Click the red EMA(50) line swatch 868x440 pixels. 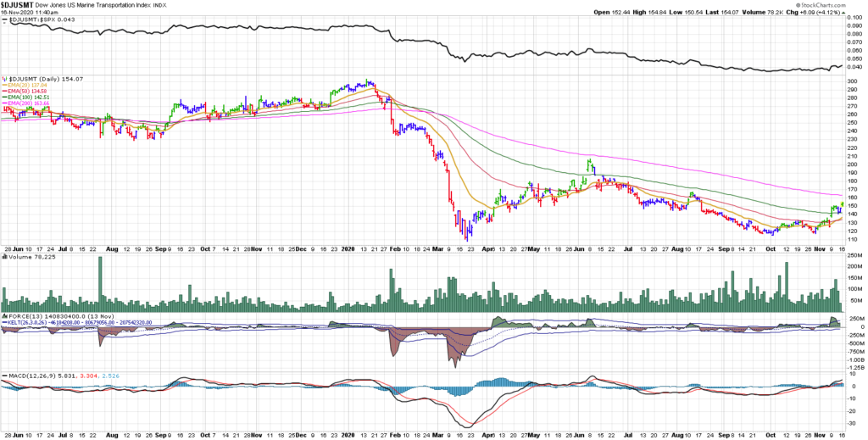point(6,91)
